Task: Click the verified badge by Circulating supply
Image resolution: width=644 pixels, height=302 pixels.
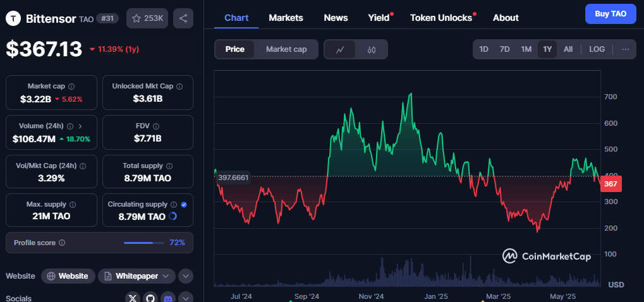Action: click(184, 204)
